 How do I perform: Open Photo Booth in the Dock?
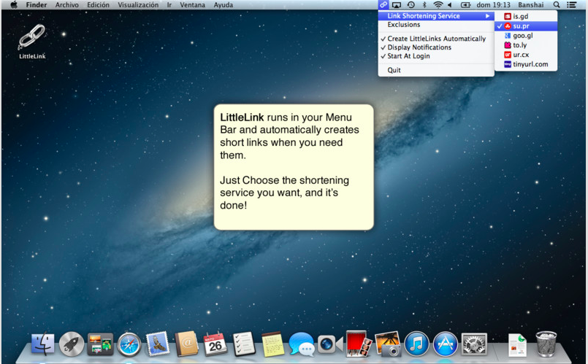pos(359,344)
